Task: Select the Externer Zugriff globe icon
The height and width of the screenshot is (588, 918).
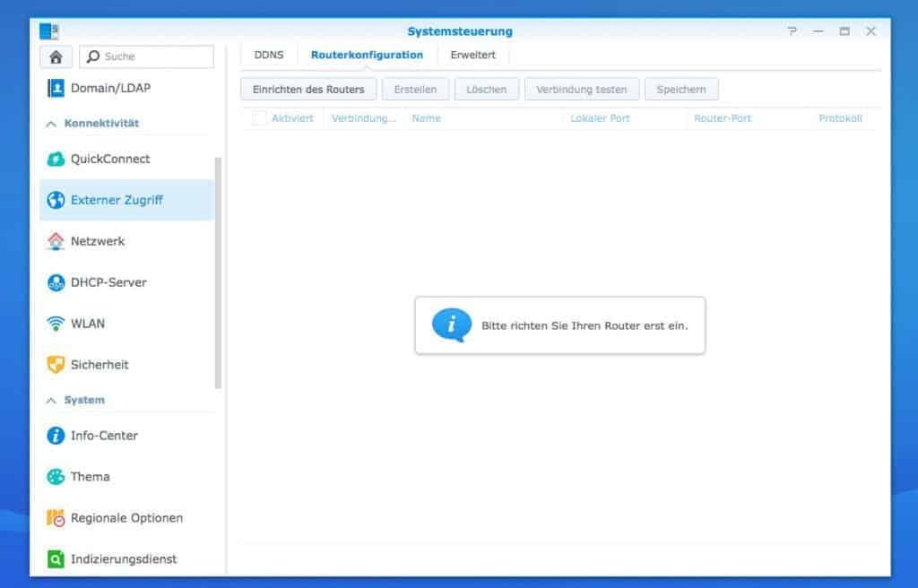Action: tap(56, 200)
